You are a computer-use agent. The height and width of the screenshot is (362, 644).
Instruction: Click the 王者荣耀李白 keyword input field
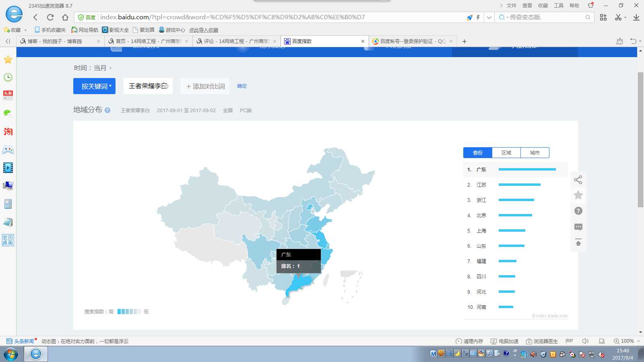click(x=148, y=86)
